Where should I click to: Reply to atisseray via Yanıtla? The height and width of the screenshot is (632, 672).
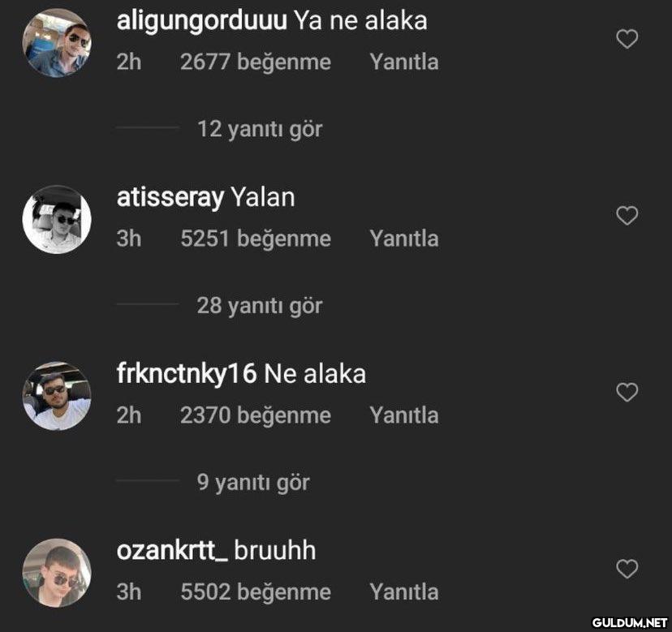click(404, 239)
